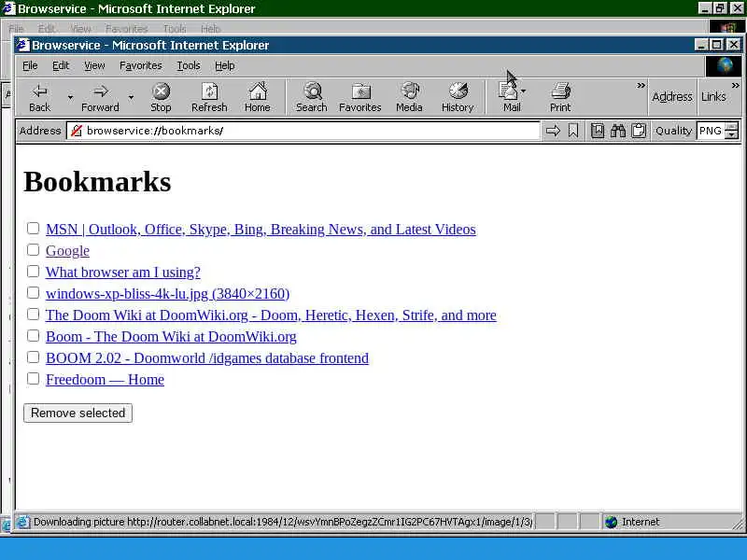Open the Mail button dropdown arrow
Image resolution: width=747 pixels, height=560 pixels.
point(524,91)
